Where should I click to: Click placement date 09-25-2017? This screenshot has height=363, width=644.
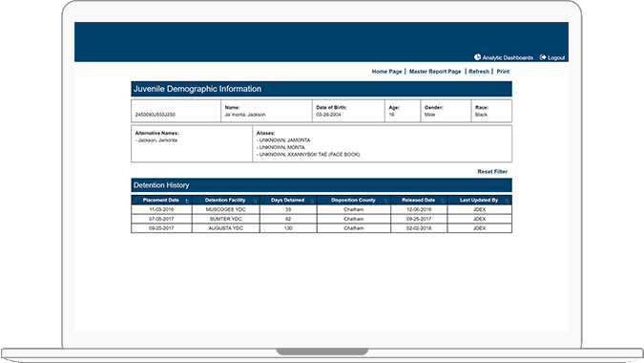pos(161,228)
